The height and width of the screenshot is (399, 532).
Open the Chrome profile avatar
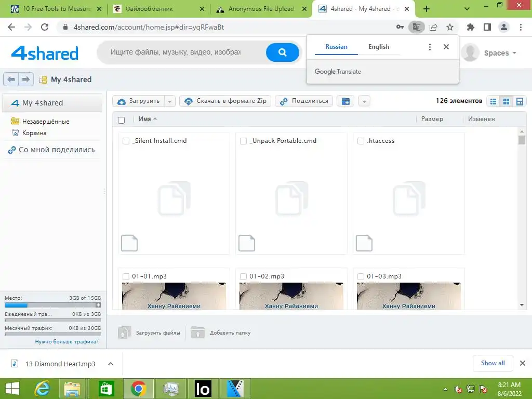pos(504,27)
